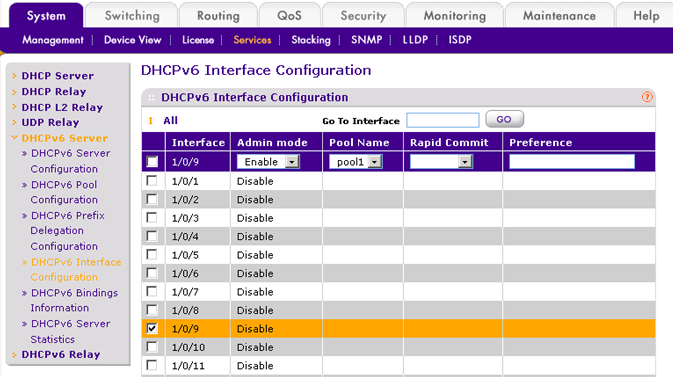This screenshot has height=377, width=673.
Task: Tick the checkbox for interface 1/0/8
Action: click(x=152, y=310)
